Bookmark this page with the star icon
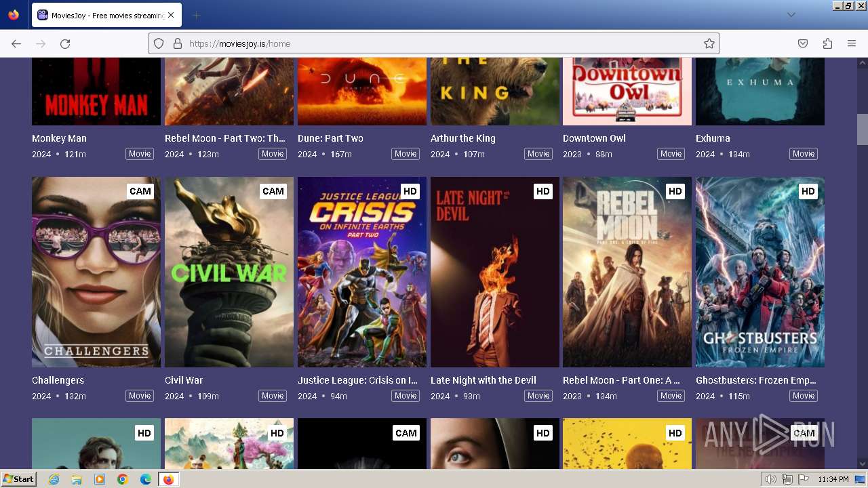This screenshot has height=488, width=868. pyautogui.click(x=709, y=43)
